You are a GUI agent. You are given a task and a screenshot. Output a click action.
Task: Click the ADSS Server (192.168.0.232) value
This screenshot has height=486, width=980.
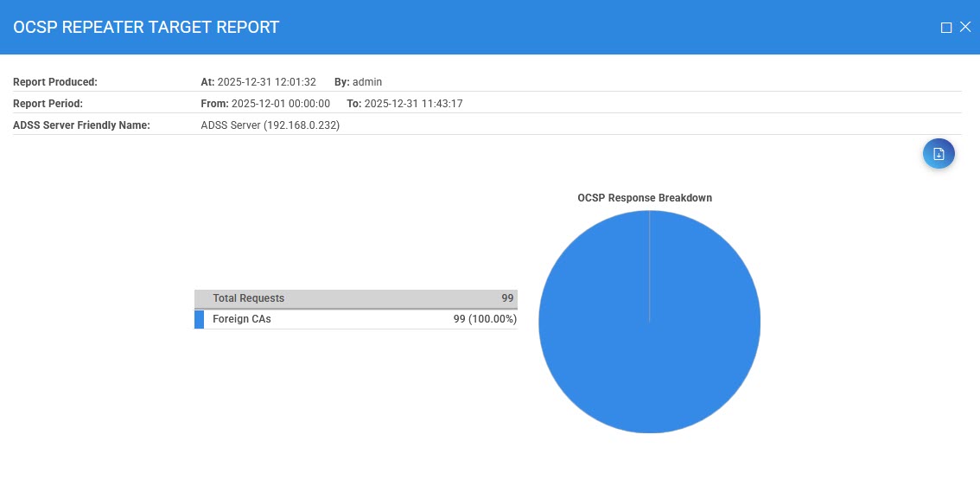[270, 125]
